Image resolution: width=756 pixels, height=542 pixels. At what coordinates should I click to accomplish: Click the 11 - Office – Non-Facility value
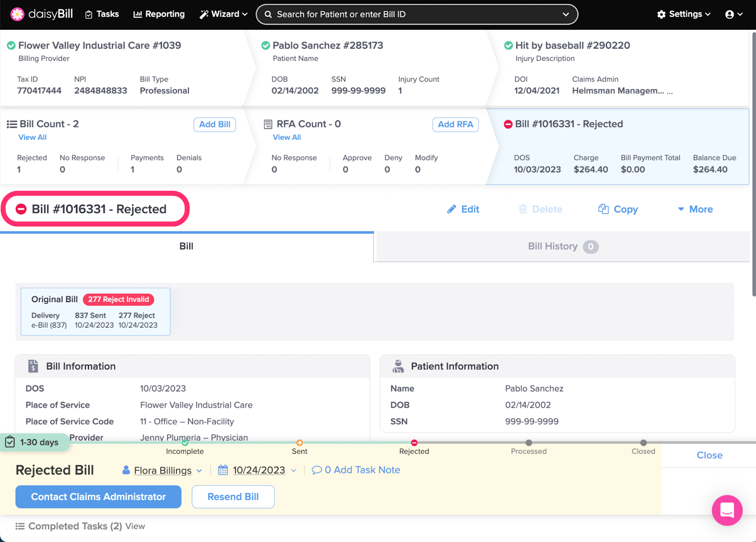point(187,422)
